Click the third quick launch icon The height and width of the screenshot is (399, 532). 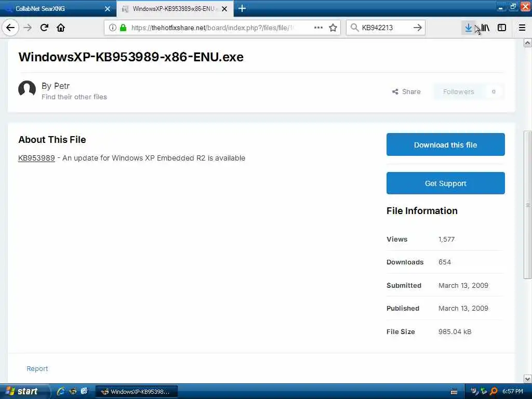(84, 392)
